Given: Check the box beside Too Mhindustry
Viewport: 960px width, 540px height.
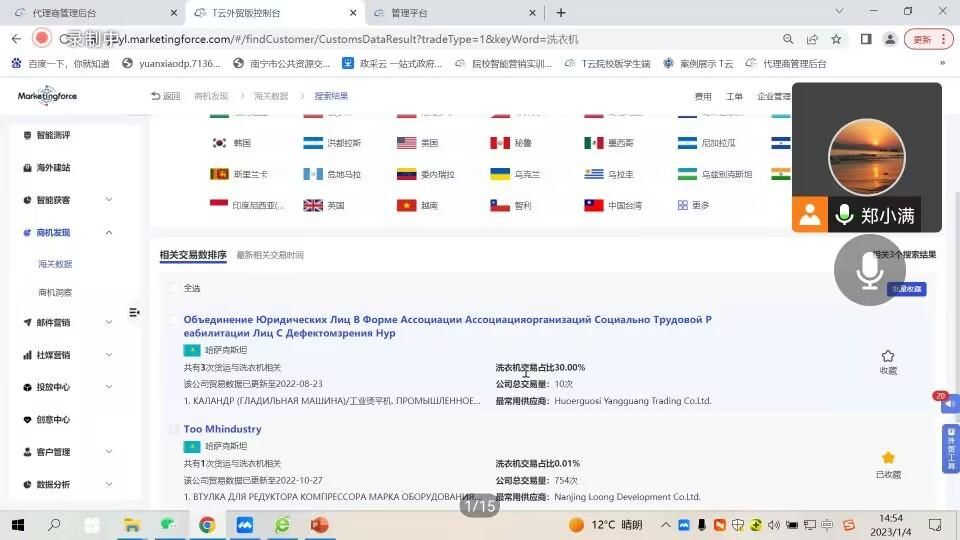Looking at the screenshot, I should [x=174, y=429].
